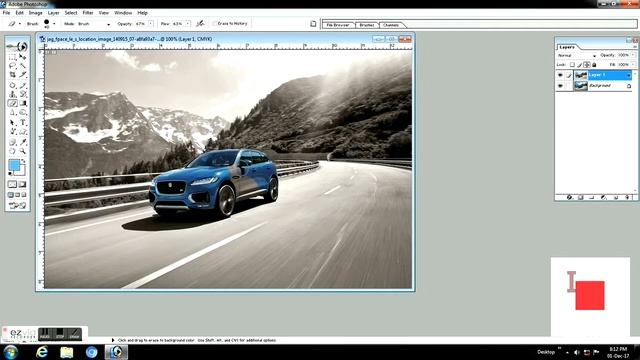
Task: Open the File Browser tab
Action: tap(338, 25)
